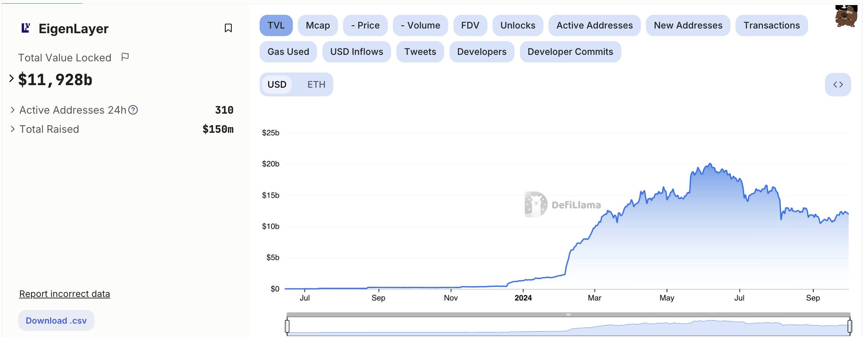Click the May label on the x-axis
The width and height of the screenshot is (868, 337).
pyautogui.click(x=667, y=298)
